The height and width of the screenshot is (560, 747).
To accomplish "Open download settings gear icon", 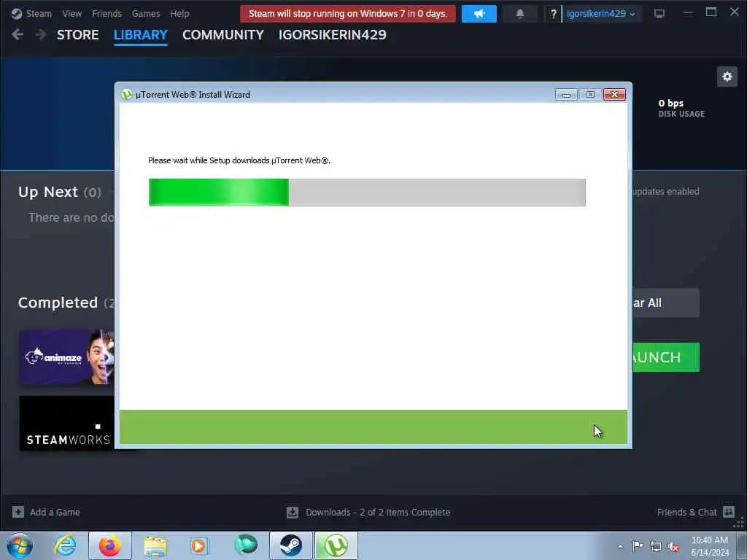I will (727, 77).
